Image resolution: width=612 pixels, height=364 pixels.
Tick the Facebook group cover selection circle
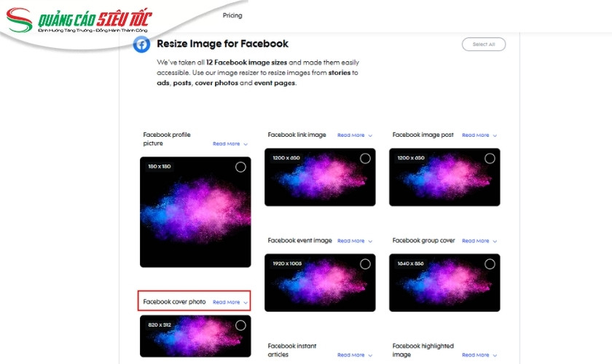[x=490, y=264]
